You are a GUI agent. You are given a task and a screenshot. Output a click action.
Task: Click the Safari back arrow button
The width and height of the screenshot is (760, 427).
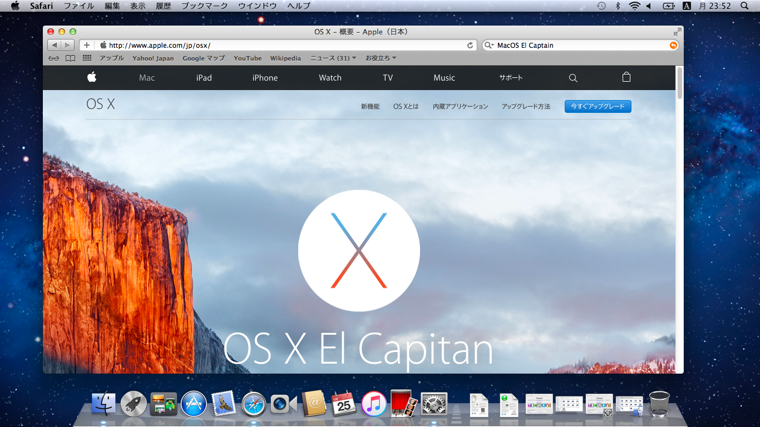[x=54, y=45]
